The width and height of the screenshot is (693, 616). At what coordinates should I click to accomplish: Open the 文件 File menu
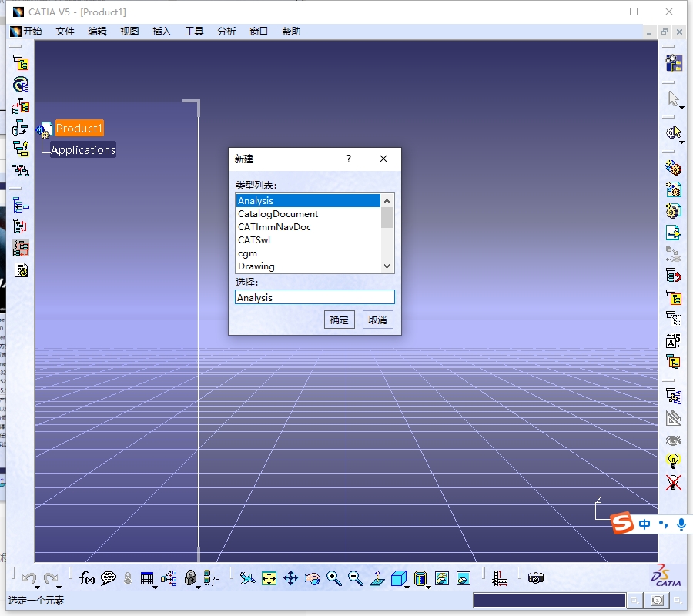[x=65, y=32]
